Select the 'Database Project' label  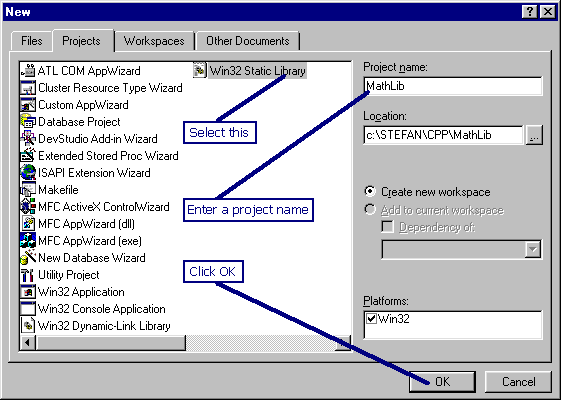click(x=79, y=122)
